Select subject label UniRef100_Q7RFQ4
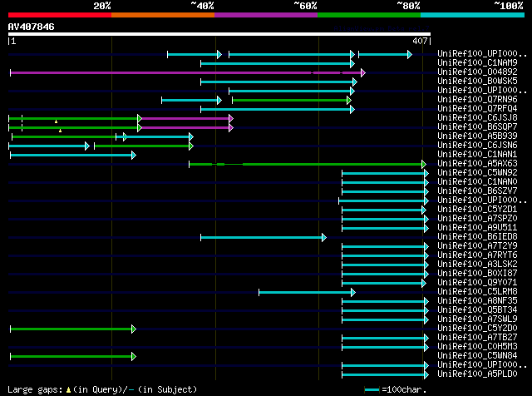 click(477, 108)
